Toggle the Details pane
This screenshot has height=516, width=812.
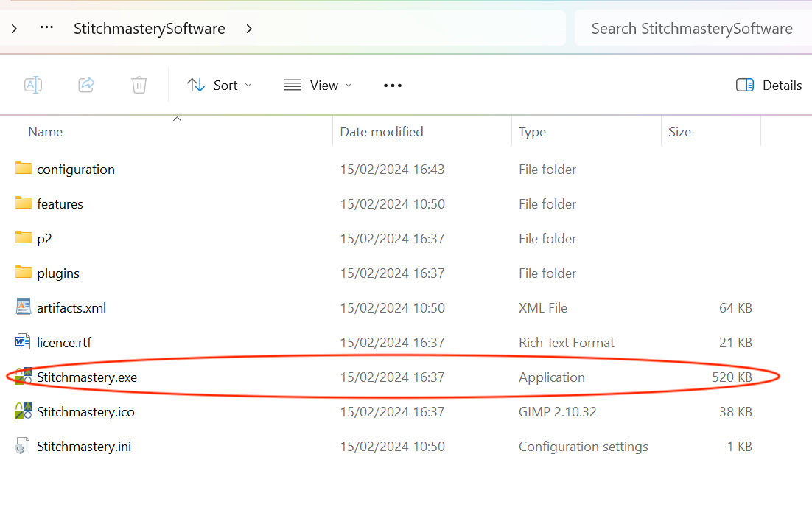[x=769, y=85]
